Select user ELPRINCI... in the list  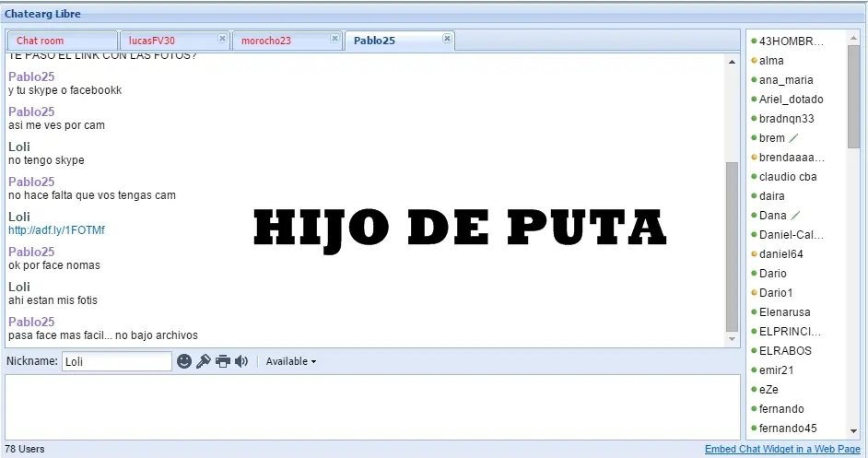790,332
